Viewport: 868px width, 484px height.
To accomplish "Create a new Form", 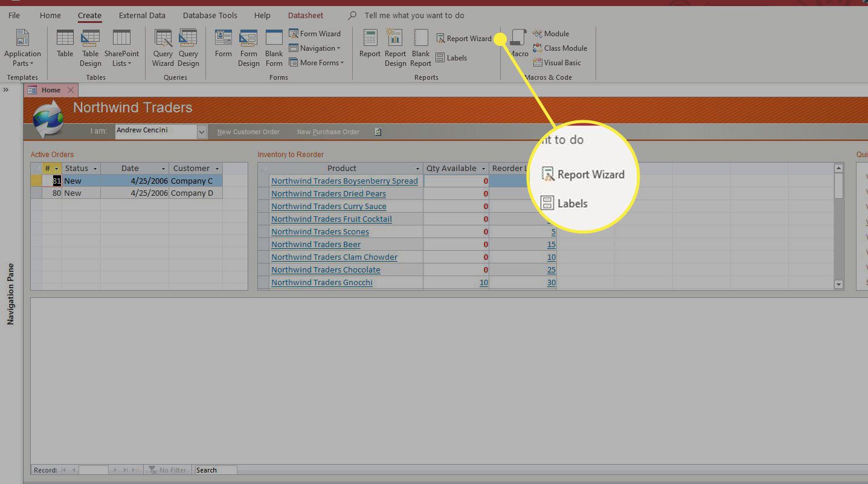I will click(x=223, y=44).
